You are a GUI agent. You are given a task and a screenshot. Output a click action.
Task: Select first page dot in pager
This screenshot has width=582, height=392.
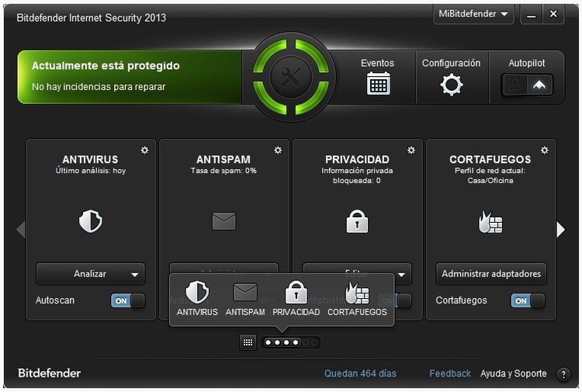pyautogui.click(x=268, y=342)
